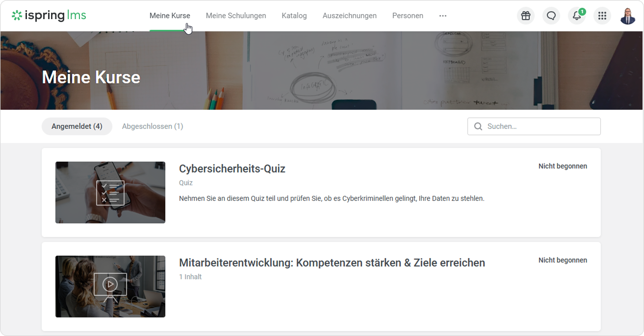644x336 pixels.
Task: Click the Cybersicherheits-Quiz thumbnail image
Action: pyautogui.click(x=110, y=192)
